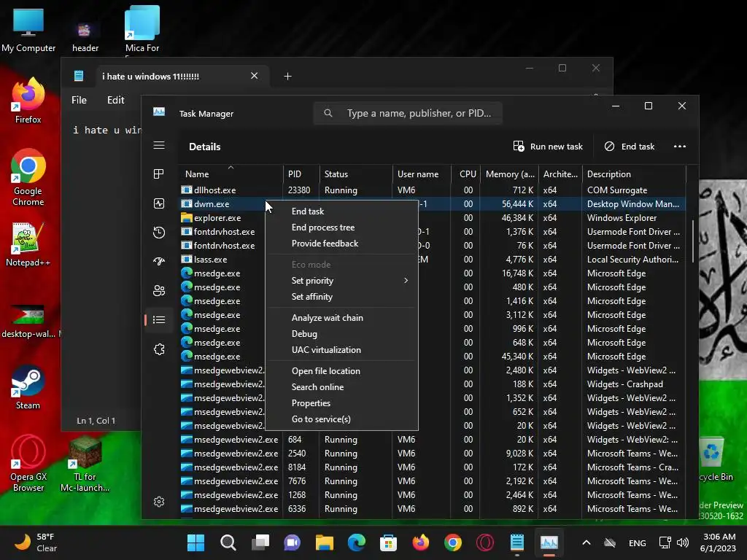Click the three-dots more options button
Viewport: 747px width, 560px height.
click(x=680, y=146)
